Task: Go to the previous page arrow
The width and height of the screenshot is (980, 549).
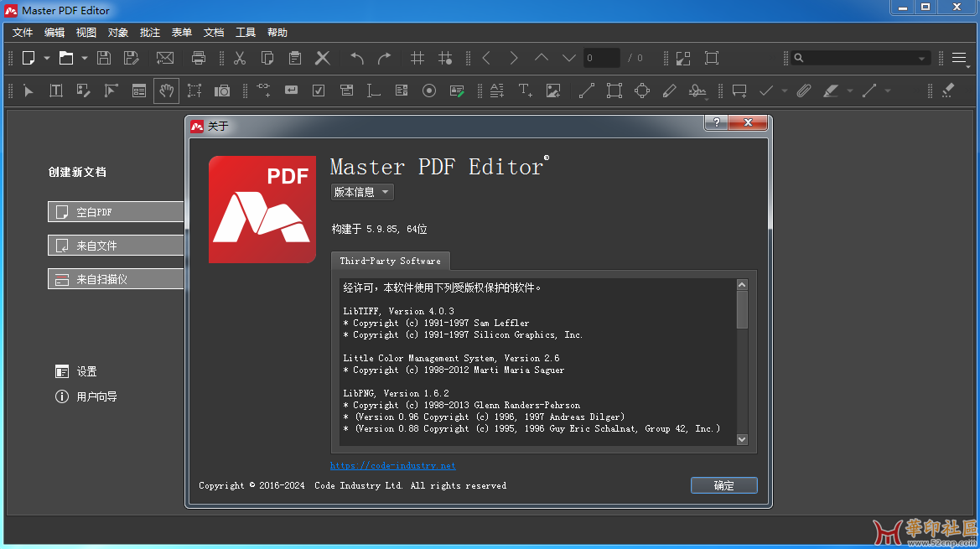Action: (486, 58)
